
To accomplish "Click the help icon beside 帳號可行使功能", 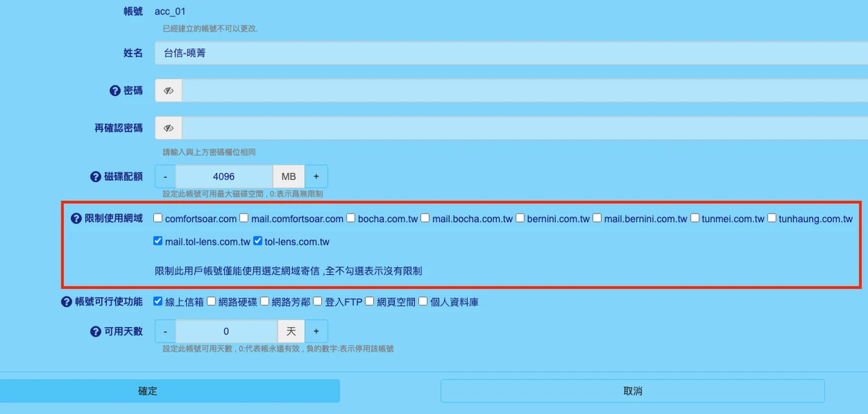I will pyautogui.click(x=67, y=302).
